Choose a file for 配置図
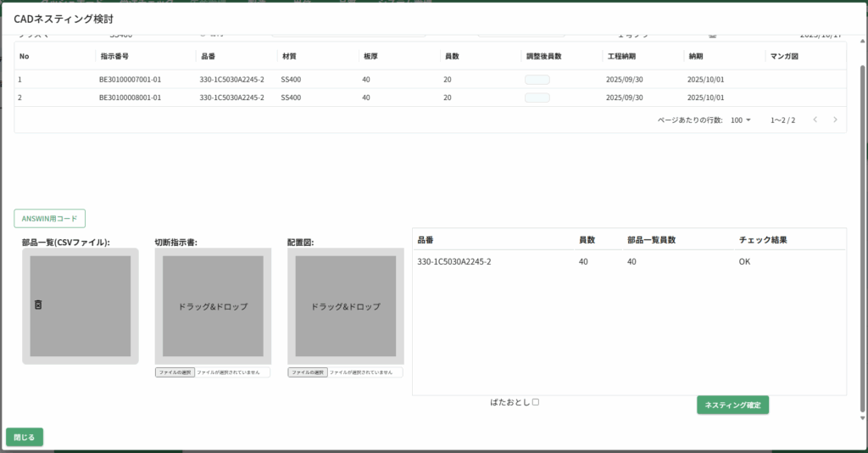This screenshot has width=868, height=453. click(x=307, y=372)
